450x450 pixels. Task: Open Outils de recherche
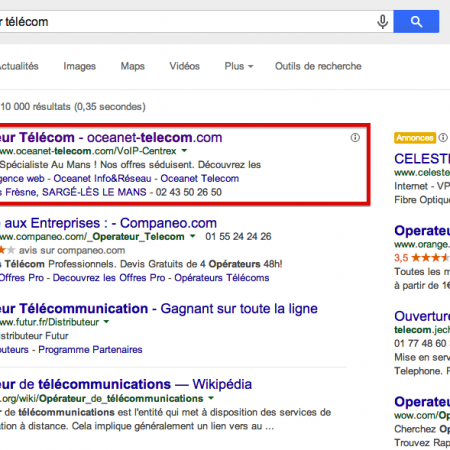318,66
